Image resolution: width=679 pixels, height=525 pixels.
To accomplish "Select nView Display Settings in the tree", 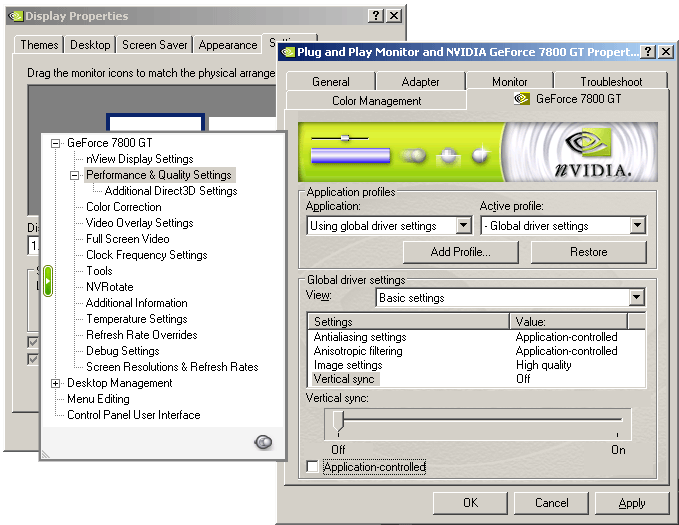I will 139,159.
